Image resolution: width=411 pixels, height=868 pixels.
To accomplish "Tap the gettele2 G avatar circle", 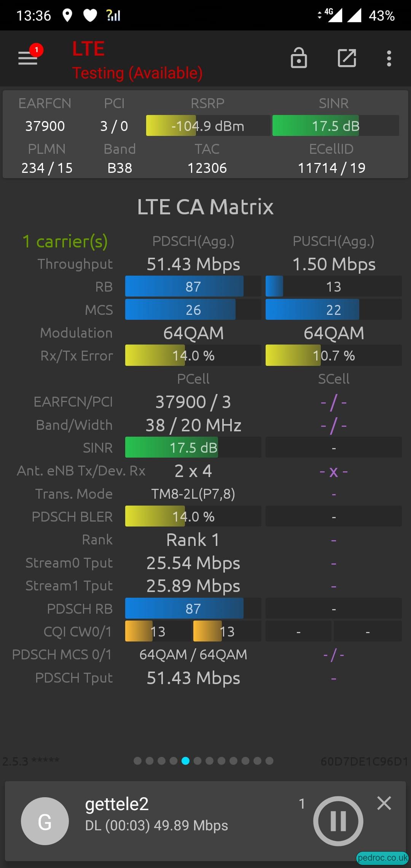I will pos(45,821).
